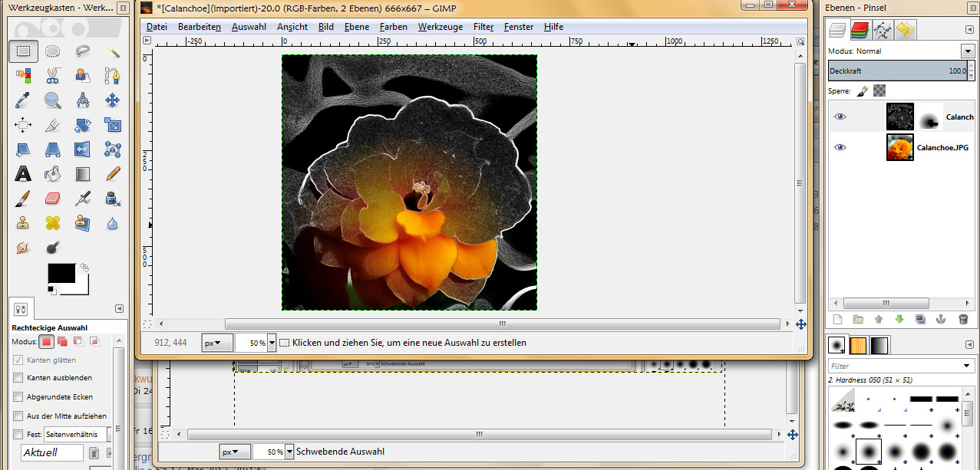Check the Abgerundete Ecken option
980x470 pixels.
[18, 397]
